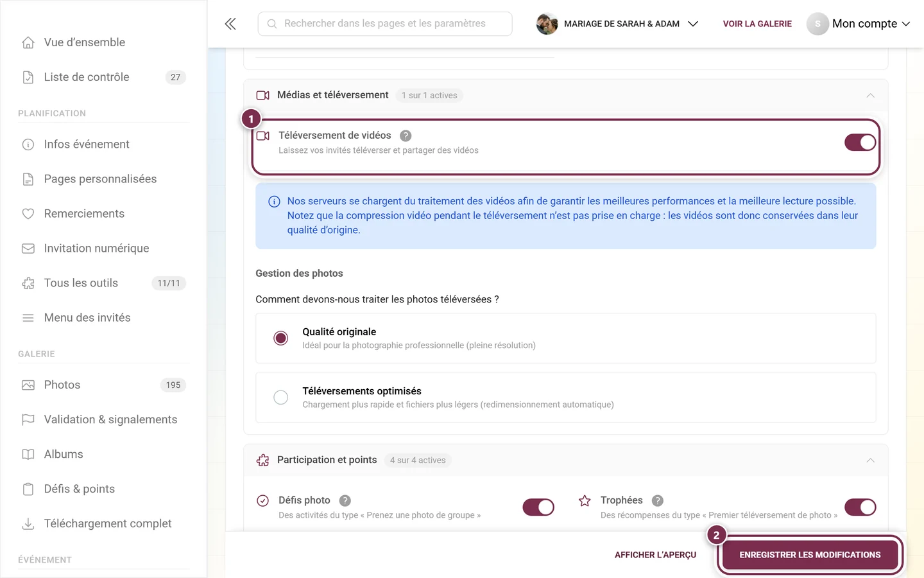This screenshot has height=578, width=924.
Task: Click Enregistrer les modifications button
Action: click(x=810, y=555)
